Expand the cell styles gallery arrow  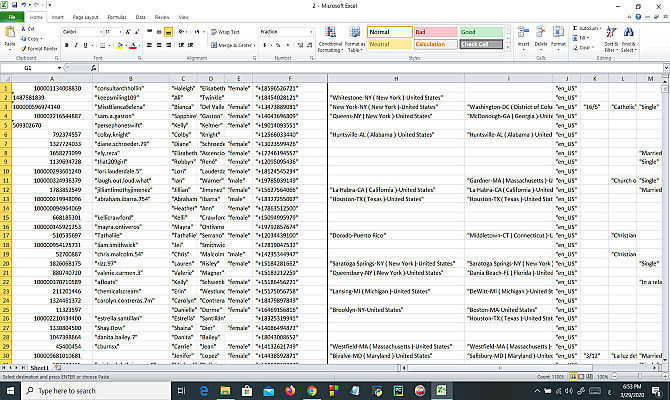(507, 47)
